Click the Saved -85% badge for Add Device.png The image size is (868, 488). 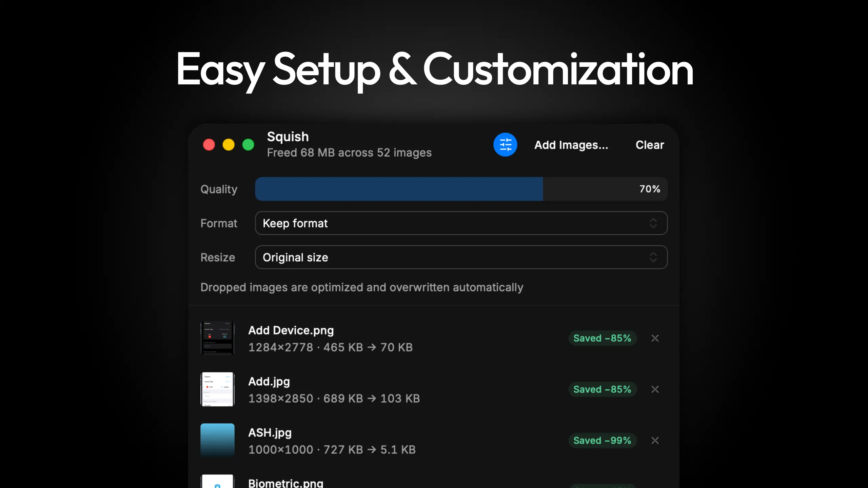pyautogui.click(x=603, y=338)
